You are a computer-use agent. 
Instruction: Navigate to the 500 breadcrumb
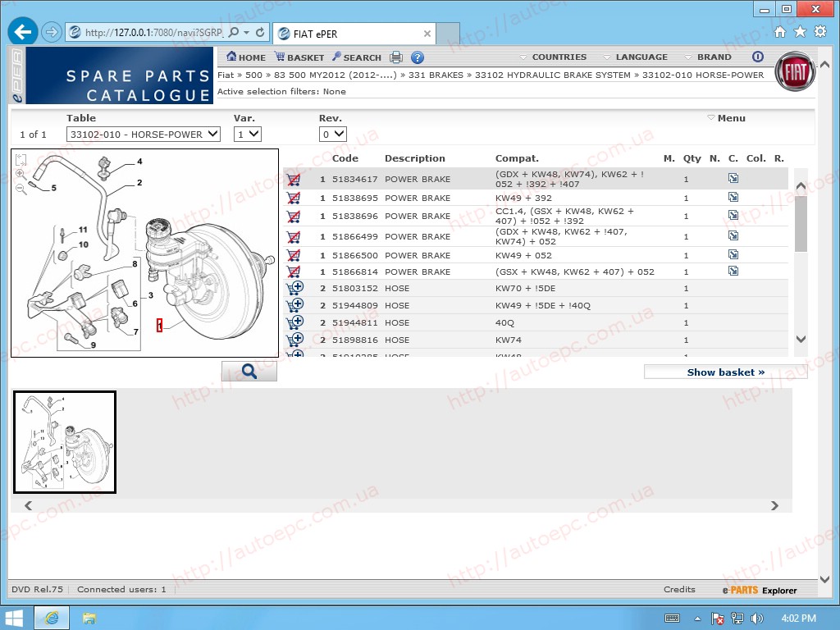point(254,75)
